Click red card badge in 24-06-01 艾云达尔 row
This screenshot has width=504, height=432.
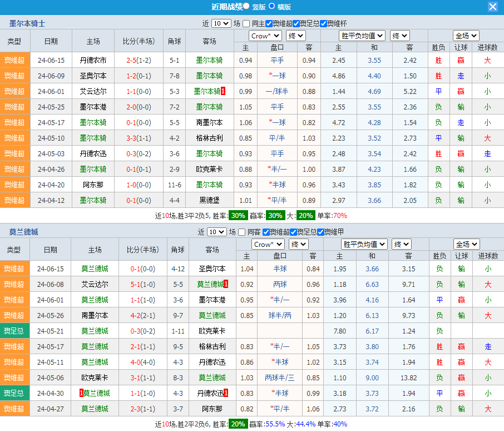(223, 91)
